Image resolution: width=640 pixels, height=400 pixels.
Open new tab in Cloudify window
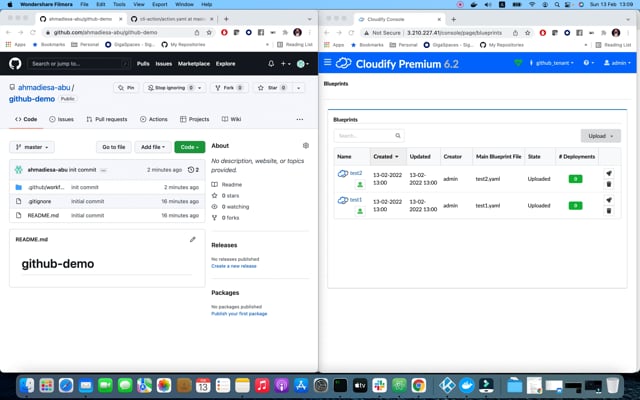(x=453, y=19)
